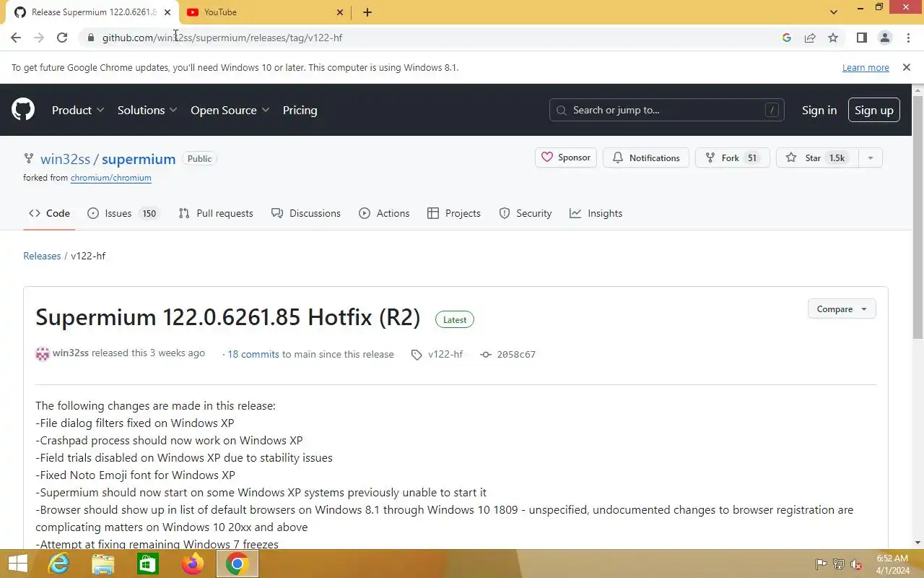Screen dimensions: 924x578
Task: Click the share page icon in address bar
Action: point(810,38)
